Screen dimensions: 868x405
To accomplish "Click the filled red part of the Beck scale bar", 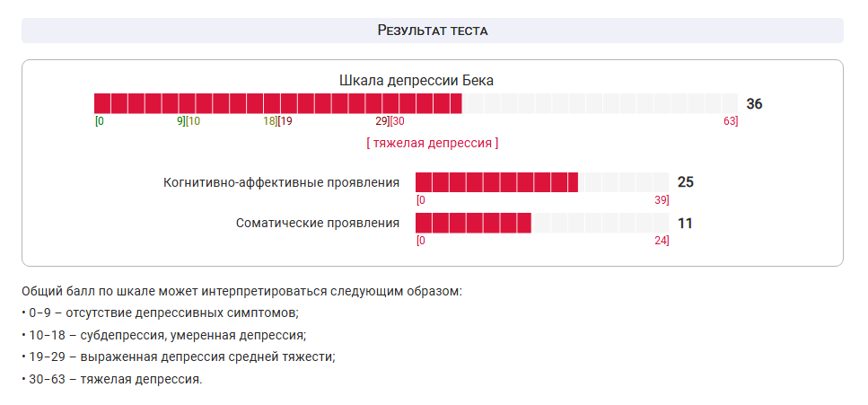I will point(277,103).
